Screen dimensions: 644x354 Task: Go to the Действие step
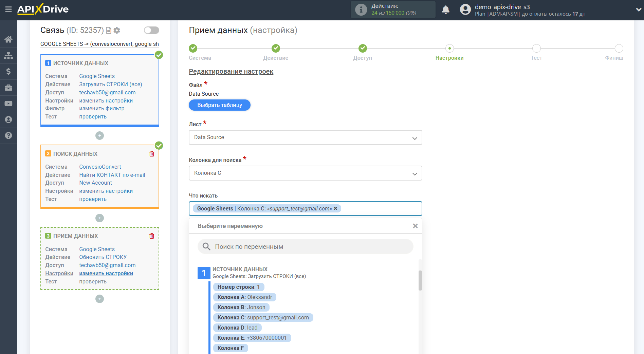[x=276, y=49]
